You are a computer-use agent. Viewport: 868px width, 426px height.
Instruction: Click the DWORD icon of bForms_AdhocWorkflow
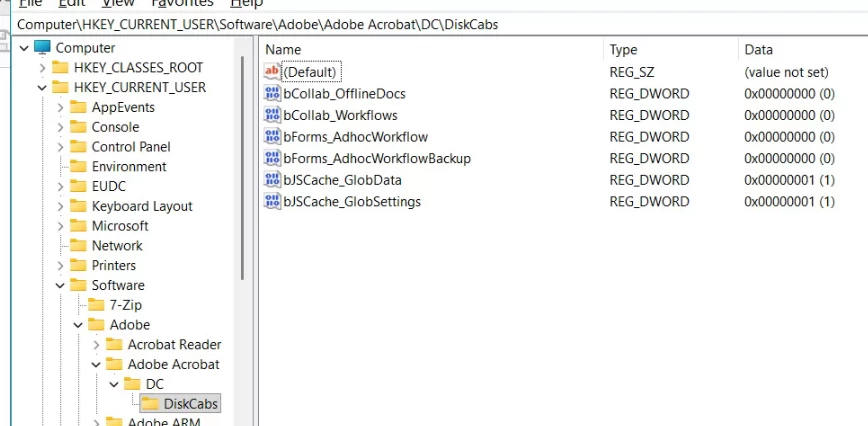tap(272, 137)
